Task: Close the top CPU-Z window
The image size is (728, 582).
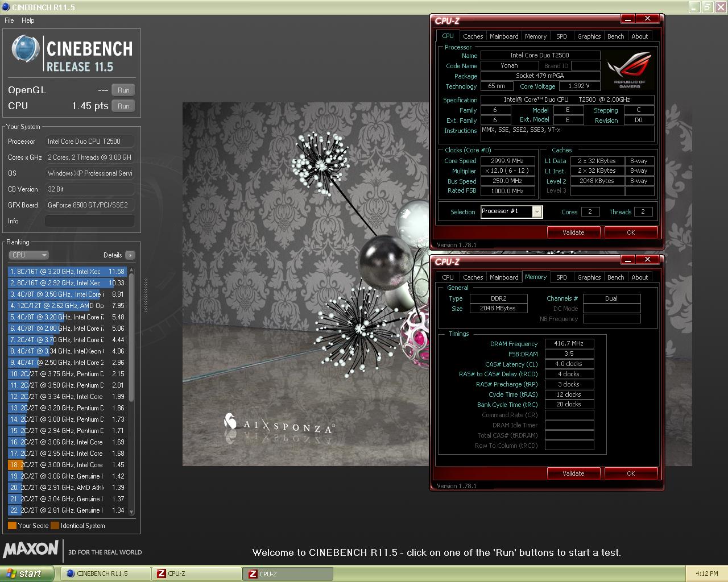Action: point(647,19)
